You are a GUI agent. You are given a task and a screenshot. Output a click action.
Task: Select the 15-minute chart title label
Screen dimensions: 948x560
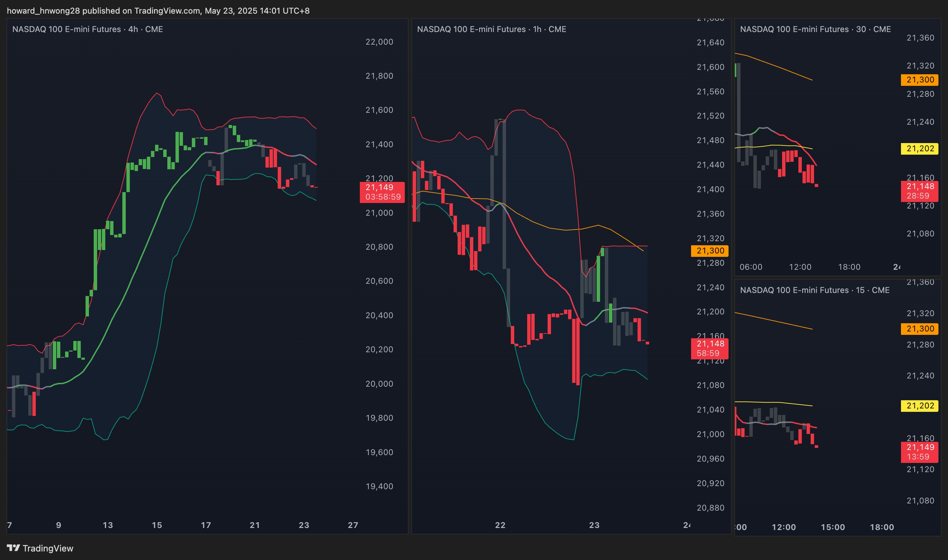pos(814,290)
